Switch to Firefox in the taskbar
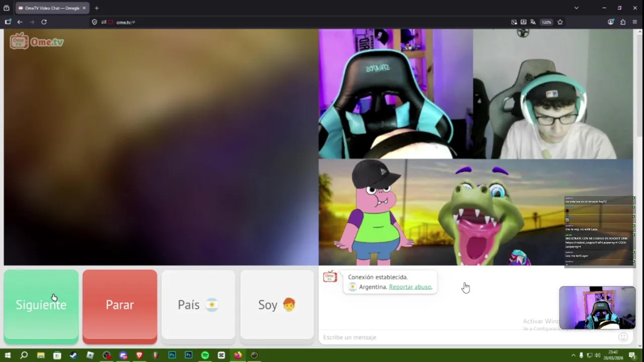The height and width of the screenshot is (362, 644). [x=237, y=355]
